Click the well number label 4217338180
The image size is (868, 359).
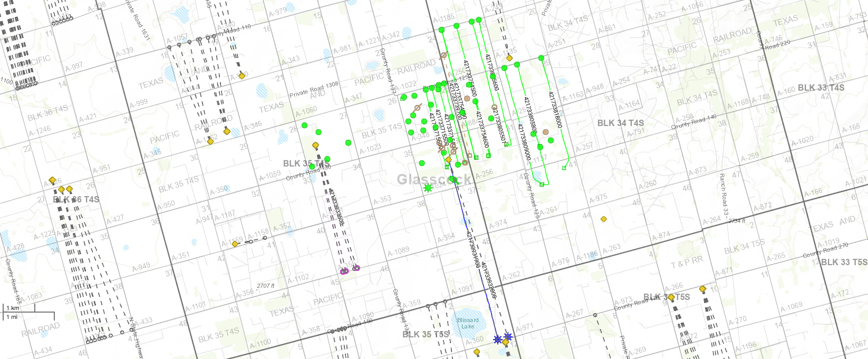[556, 110]
